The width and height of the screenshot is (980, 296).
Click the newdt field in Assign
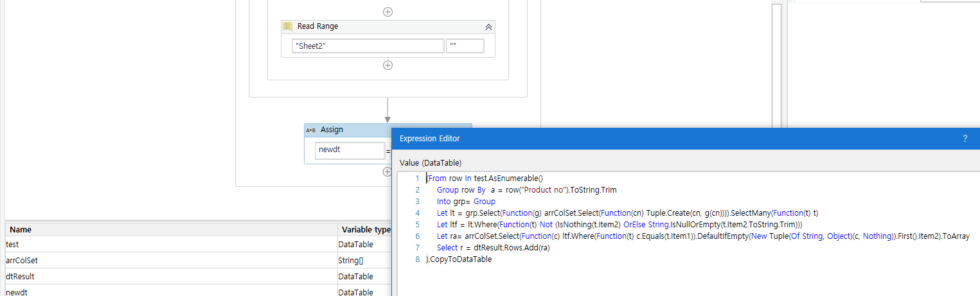pos(350,150)
